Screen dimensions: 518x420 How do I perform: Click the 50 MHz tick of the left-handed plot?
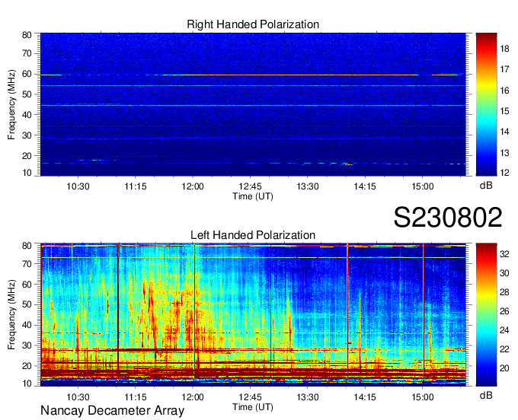click(27, 305)
